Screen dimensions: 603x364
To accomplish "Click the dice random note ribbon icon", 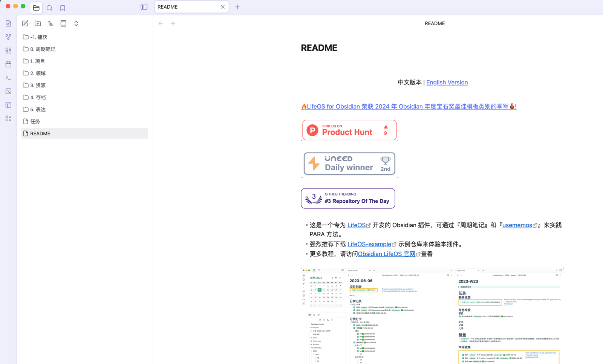I will pos(8,91).
